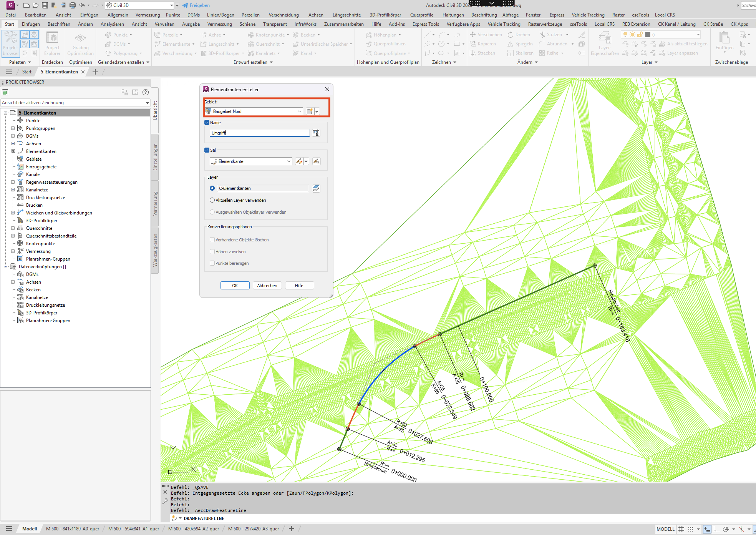Save the drawing with the floppy disk icon
The height and width of the screenshot is (535, 756).
point(45,5)
